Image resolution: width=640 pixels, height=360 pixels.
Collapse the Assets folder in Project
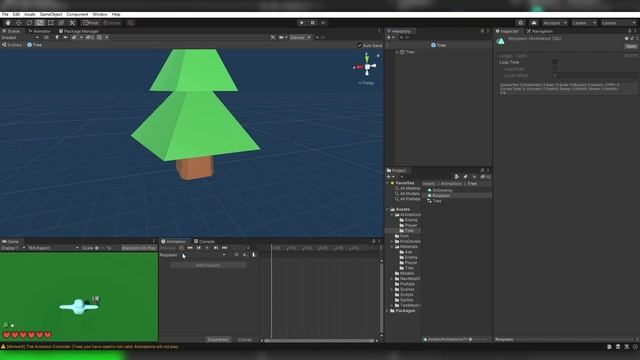(x=388, y=209)
